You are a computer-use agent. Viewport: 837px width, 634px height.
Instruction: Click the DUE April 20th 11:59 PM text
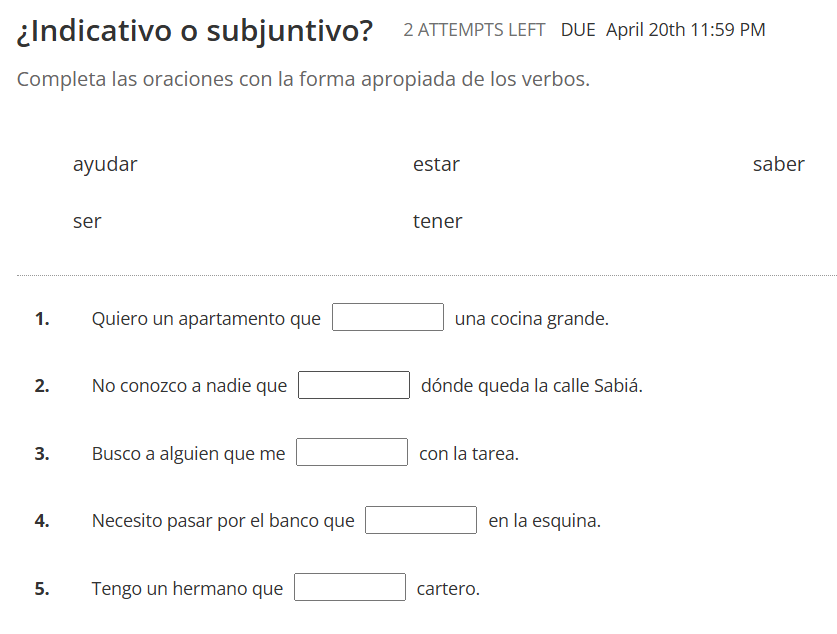click(664, 30)
